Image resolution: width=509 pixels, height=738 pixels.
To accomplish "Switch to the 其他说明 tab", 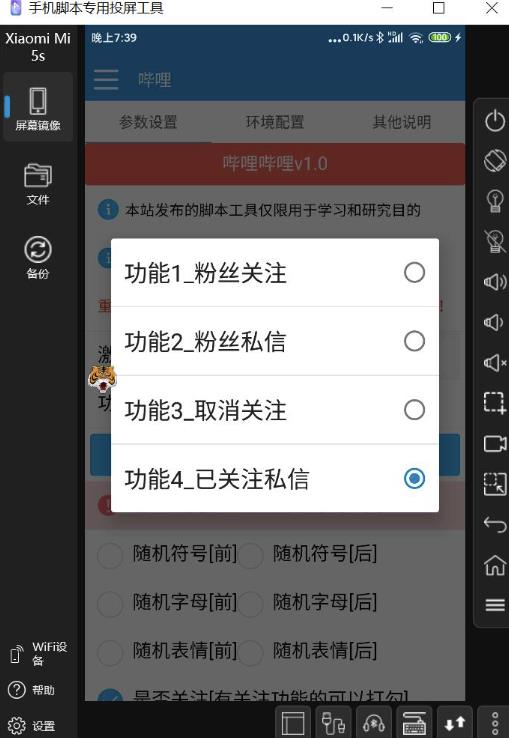I will 402,122.
